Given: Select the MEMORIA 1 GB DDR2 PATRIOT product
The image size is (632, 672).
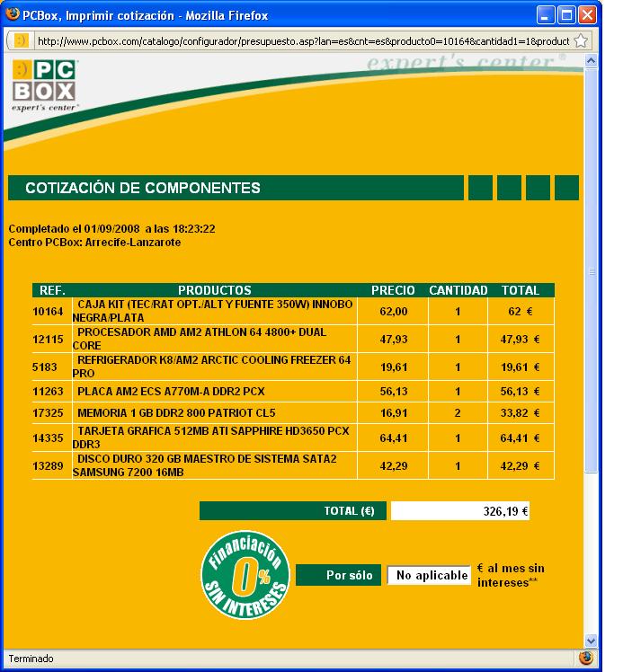Looking at the screenshot, I should click(x=176, y=412).
